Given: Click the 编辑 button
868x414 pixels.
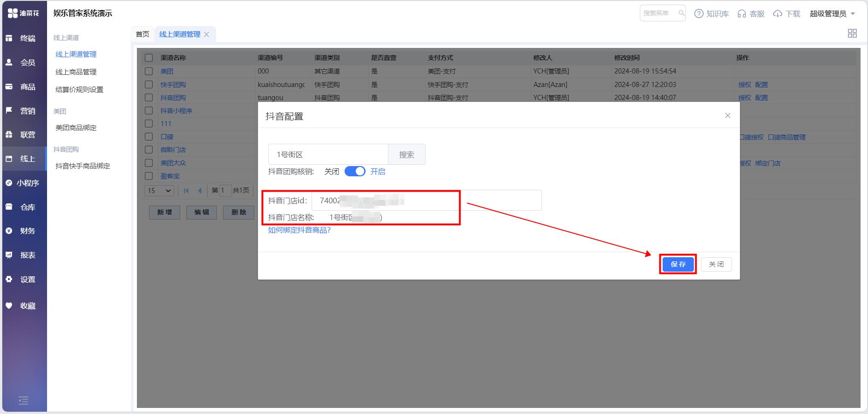Looking at the screenshot, I should tap(202, 212).
